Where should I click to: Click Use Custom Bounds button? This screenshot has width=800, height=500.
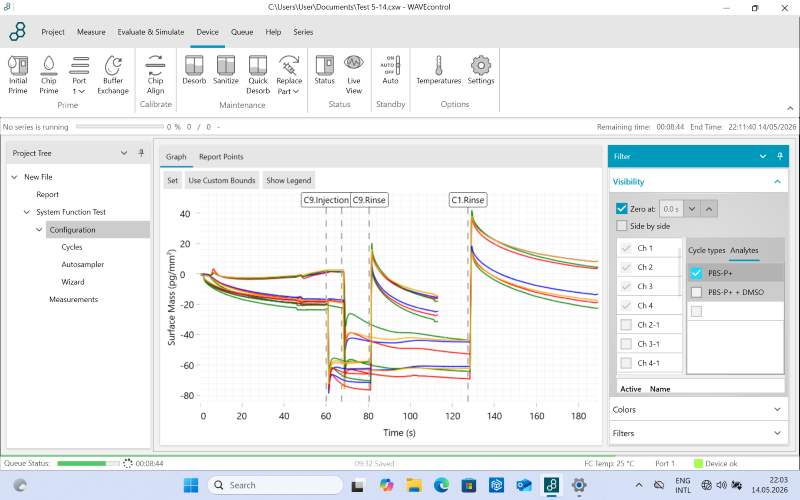pyautogui.click(x=222, y=180)
